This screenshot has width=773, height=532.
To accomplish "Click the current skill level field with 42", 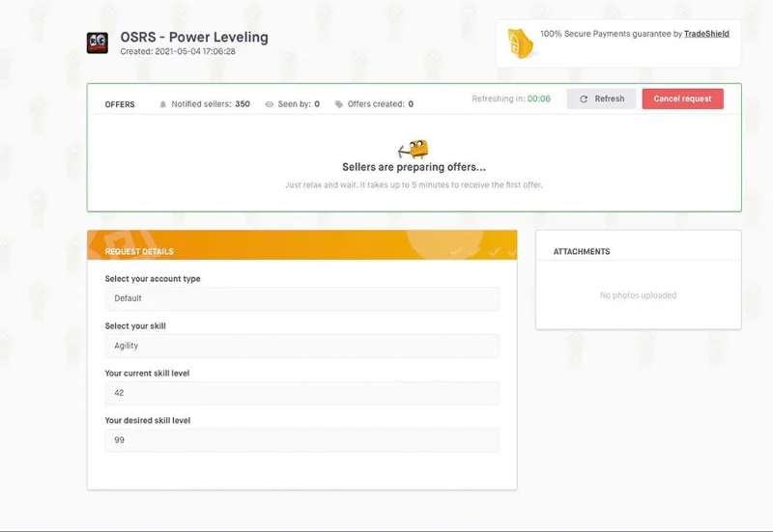I will pos(302,393).
